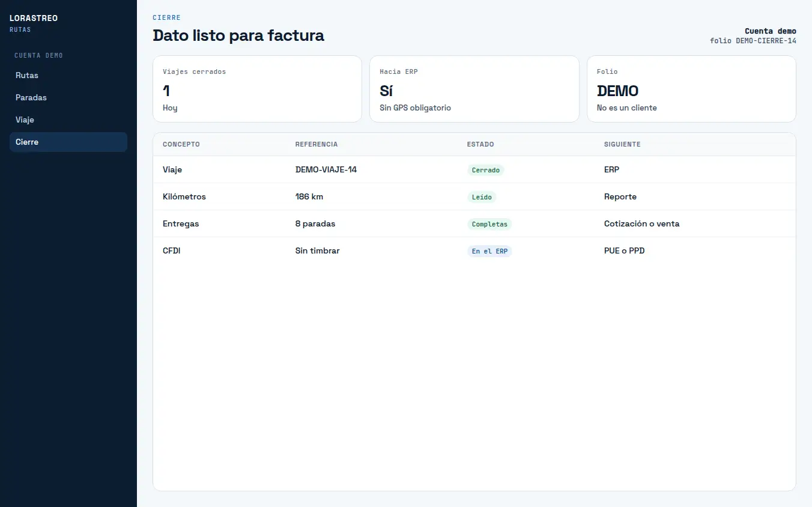The height and width of the screenshot is (507, 812).
Task: Click the REFERENCIA column header
Action: coord(317,144)
